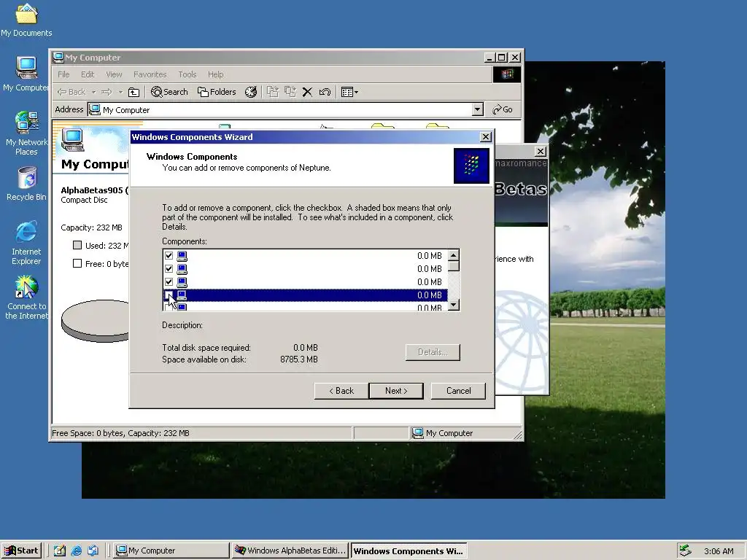Click the Windows logo throbber in My Computer

tap(507, 74)
